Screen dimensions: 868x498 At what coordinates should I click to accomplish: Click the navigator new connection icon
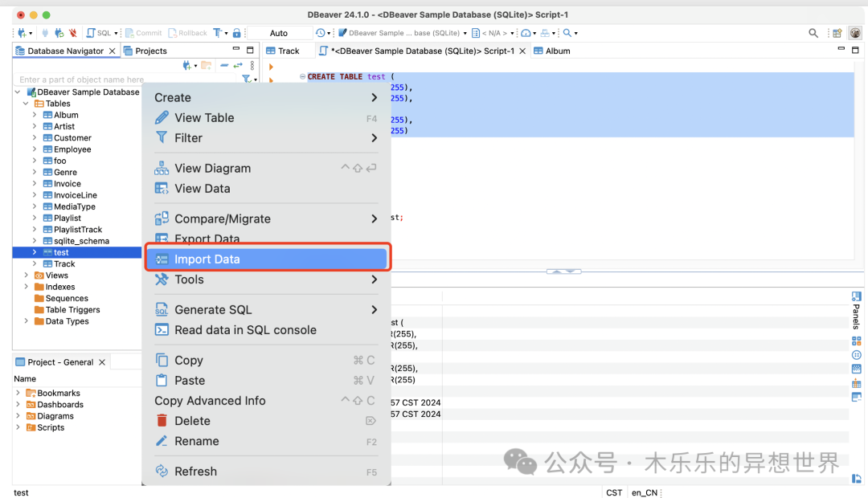click(187, 66)
